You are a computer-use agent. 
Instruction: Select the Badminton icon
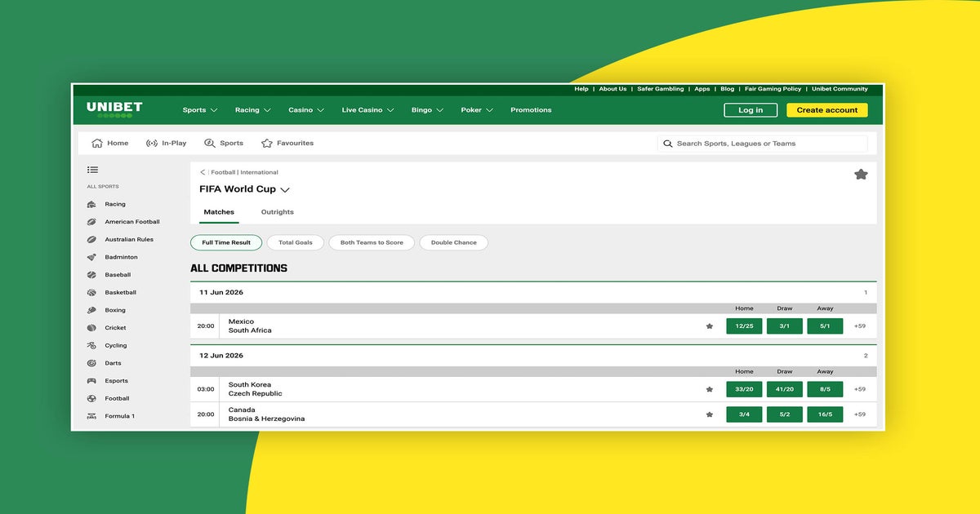pyautogui.click(x=91, y=257)
